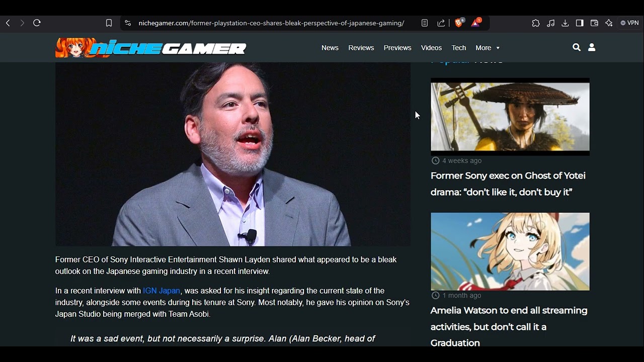Click the address bar URL

pos(271,23)
